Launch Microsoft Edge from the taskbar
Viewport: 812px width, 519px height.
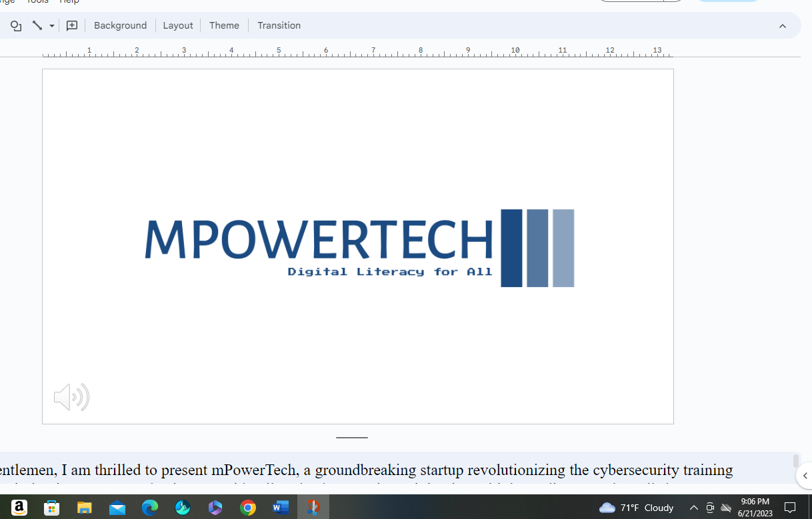pyautogui.click(x=150, y=508)
